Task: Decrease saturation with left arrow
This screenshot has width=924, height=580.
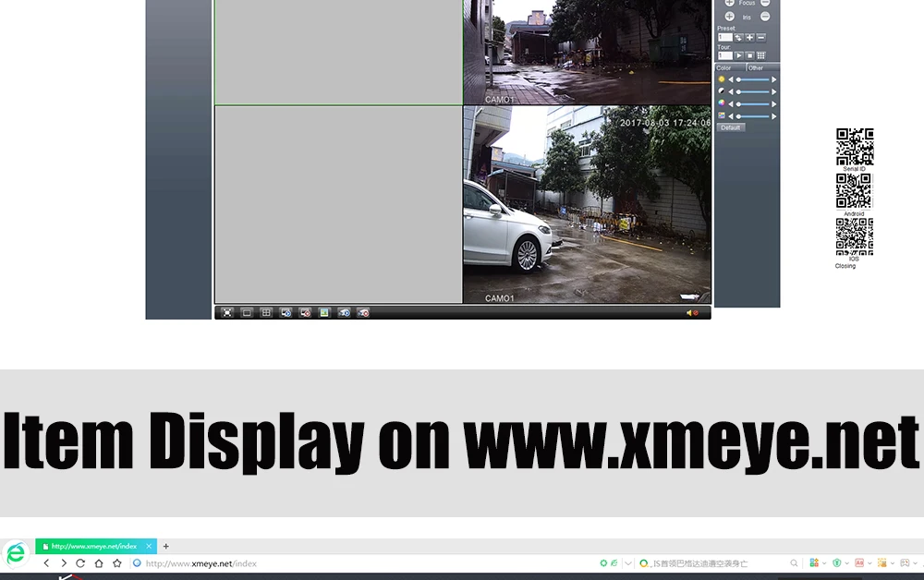Action: point(731,104)
